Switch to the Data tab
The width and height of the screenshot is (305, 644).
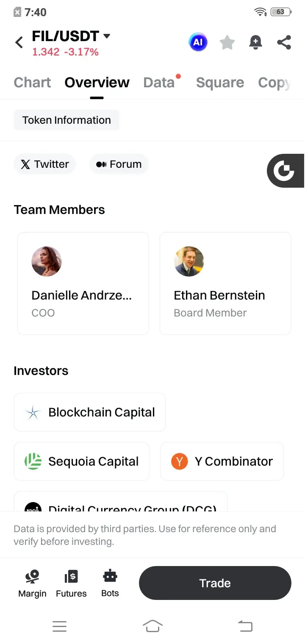point(159,82)
